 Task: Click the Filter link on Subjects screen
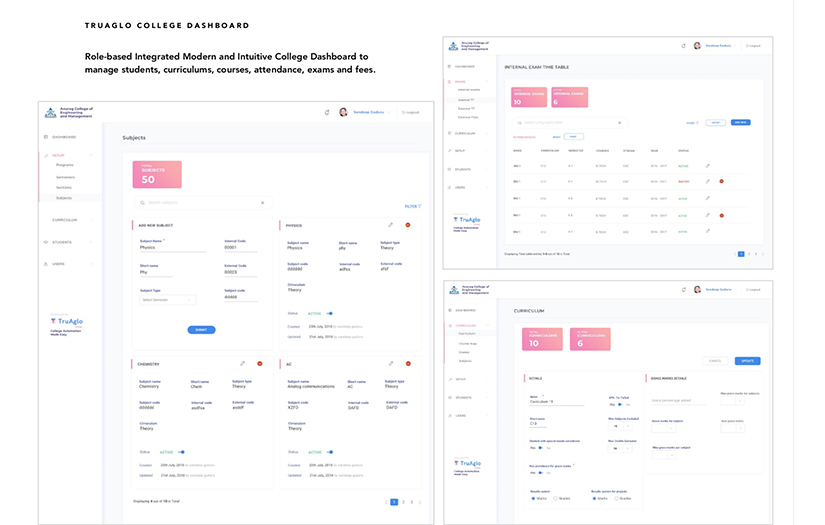coord(413,206)
